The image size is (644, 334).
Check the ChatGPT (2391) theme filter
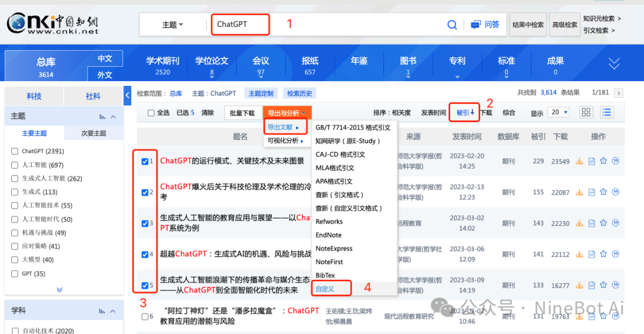pyautogui.click(x=15, y=151)
